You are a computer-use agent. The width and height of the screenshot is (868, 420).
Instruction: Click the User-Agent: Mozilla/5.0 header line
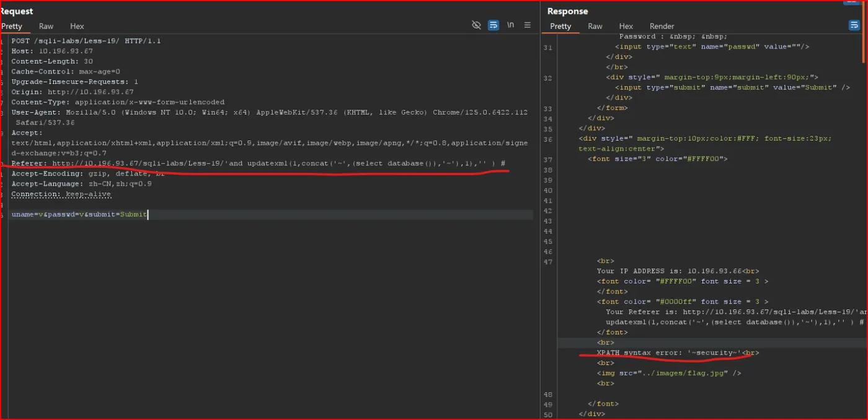(270, 117)
